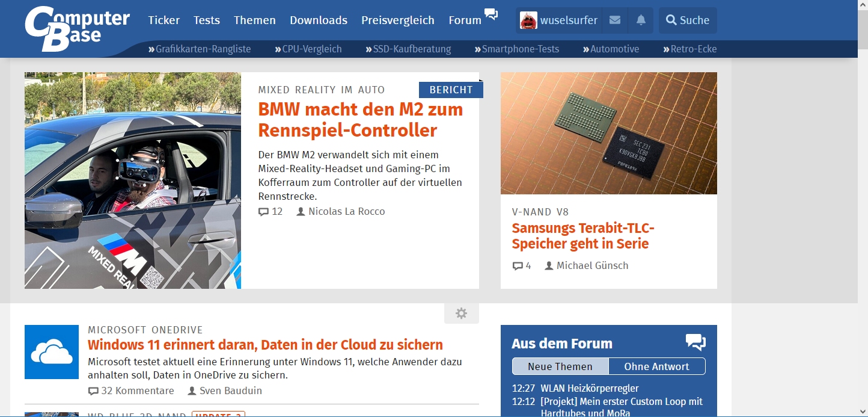Viewport: 868px width, 417px height.
Task: Click the Suche search button
Action: [688, 20]
